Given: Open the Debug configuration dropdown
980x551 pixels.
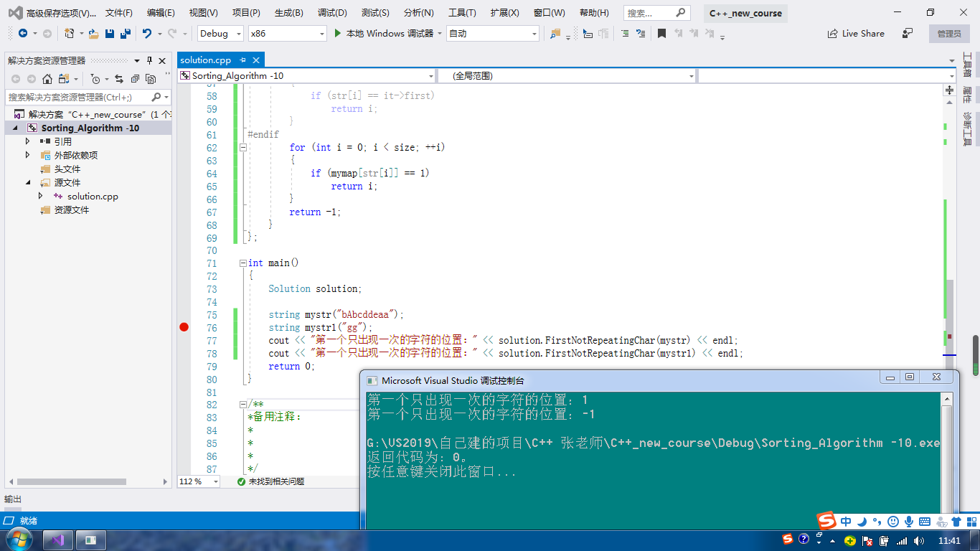Looking at the screenshot, I should point(240,34).
